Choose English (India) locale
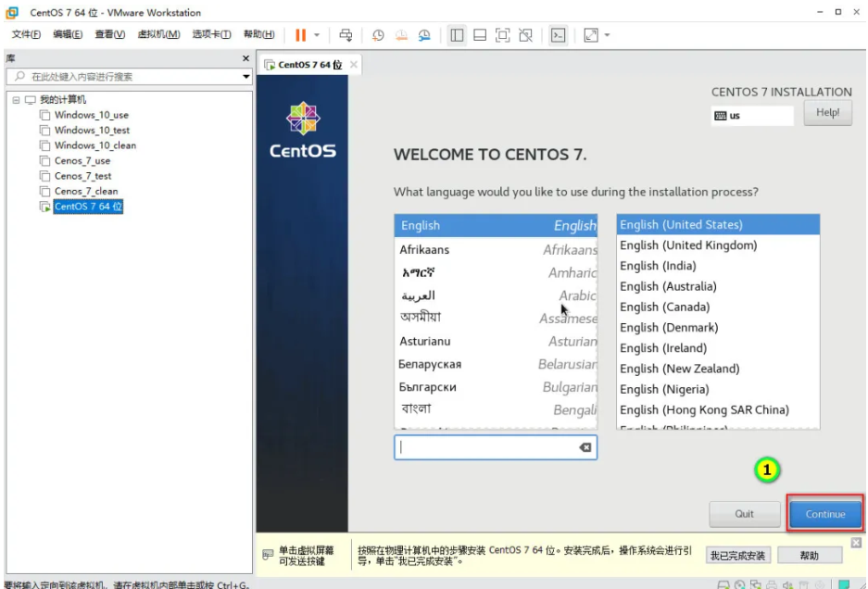The height and width of the screenshot is (589, 868). point(718,266)
